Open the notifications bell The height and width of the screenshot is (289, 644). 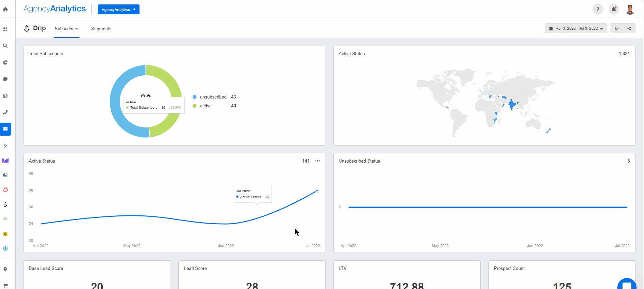coord(614,10)
